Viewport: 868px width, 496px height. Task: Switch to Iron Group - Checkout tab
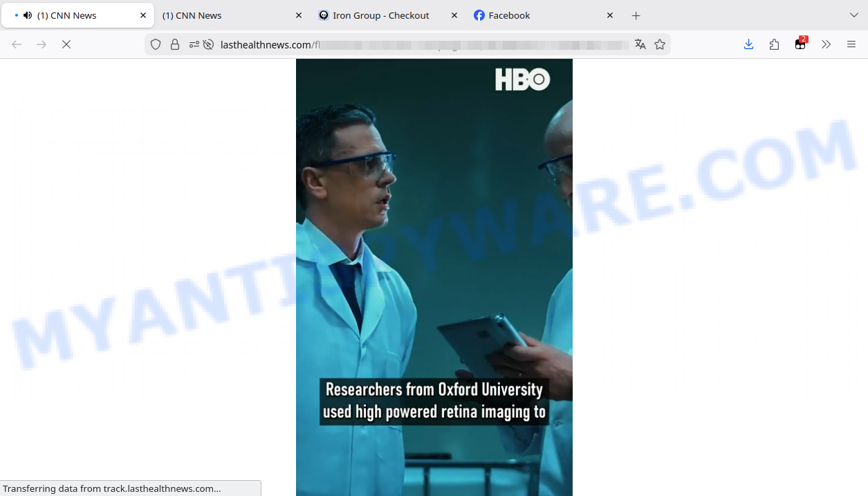[x=380, y=15]
